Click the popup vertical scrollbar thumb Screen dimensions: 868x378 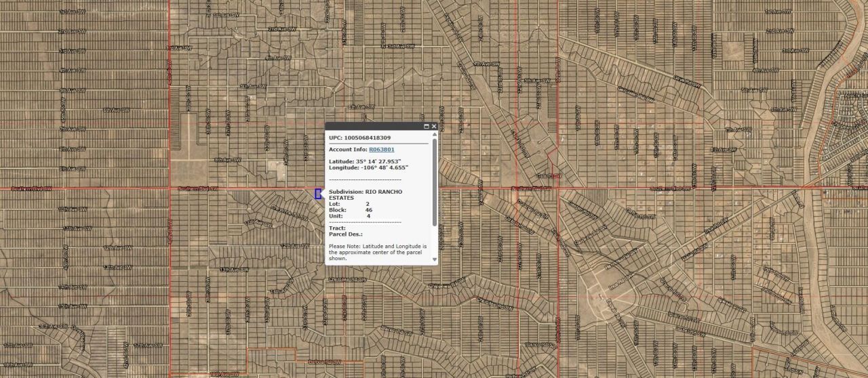pyautogui.click(x=435, y=183)
